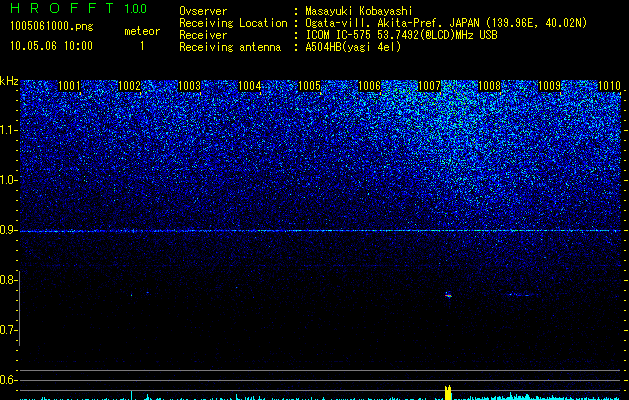Click the 1002 time marker
This screenshot has height=400, width=629.
pyautogui.click(x=129, y=86)
